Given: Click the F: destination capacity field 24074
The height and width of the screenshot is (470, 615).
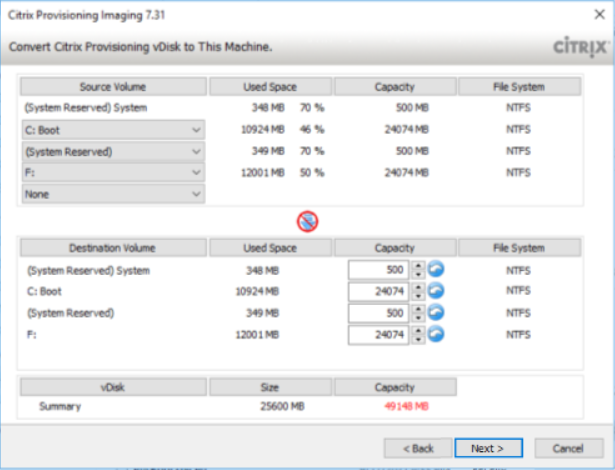Looking at the screenshot, I should [x=378, y=335].
